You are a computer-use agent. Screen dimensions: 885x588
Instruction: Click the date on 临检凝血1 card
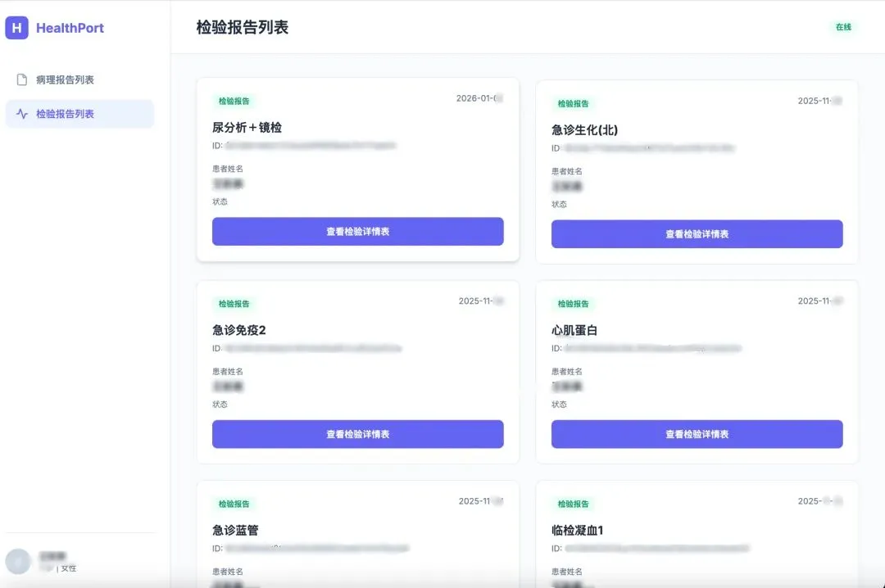[820, 501]
